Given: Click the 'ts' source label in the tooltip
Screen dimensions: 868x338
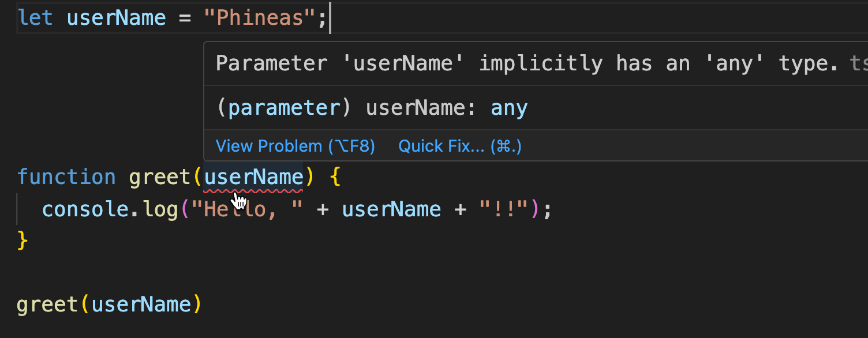Looking at the screenshot, I should pyautogui.click(x=860, y=62).
